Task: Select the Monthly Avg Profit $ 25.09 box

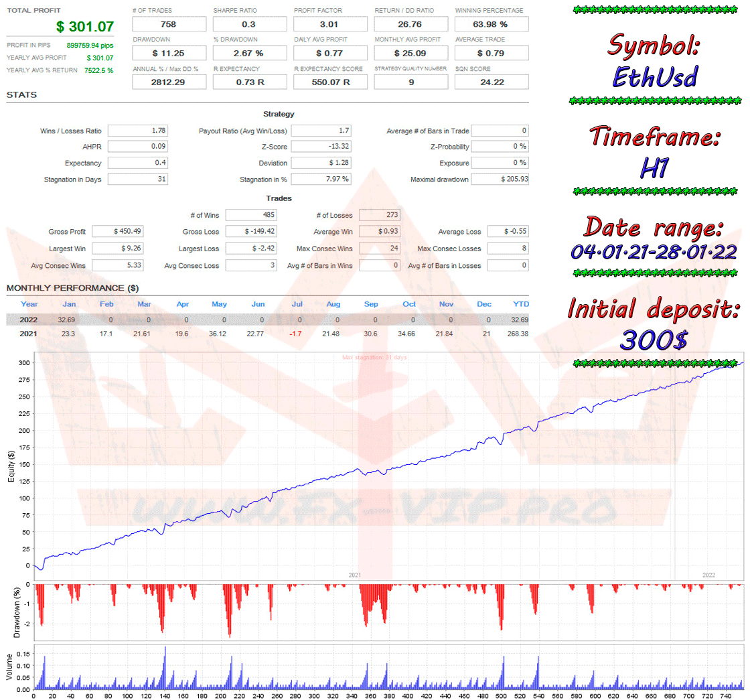Action: click(411, 53)
